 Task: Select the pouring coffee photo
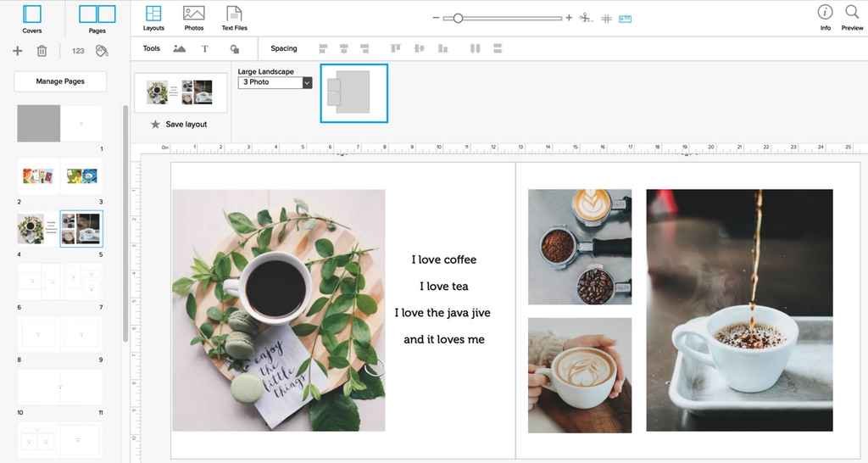pyautogui.click(x=739, y=310)
